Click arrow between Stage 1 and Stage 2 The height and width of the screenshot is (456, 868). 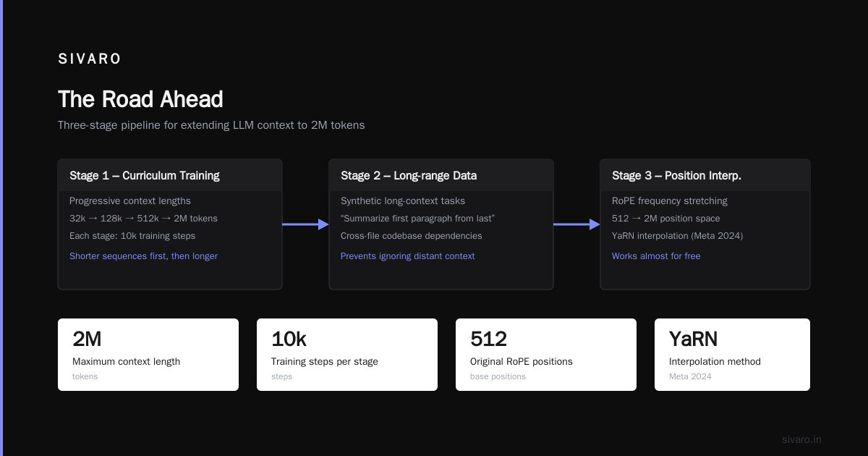(x=305, y=224)
